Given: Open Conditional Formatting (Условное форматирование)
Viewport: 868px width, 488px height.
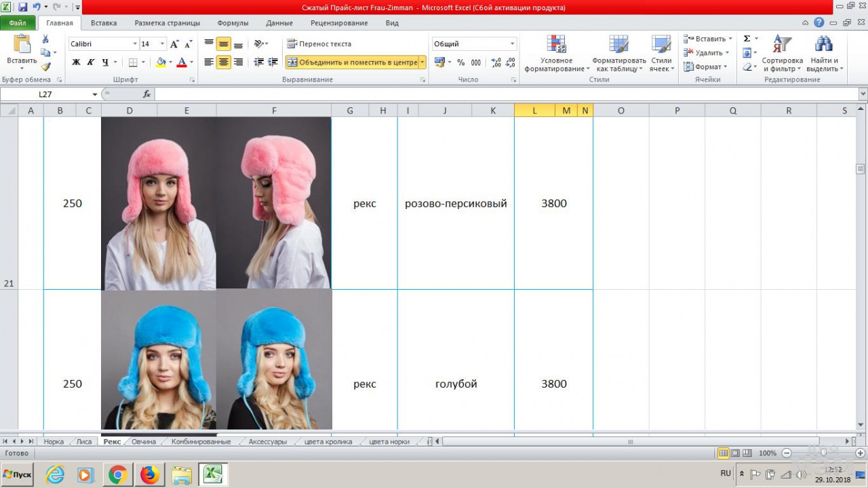Looking at the screenshot, I should pyautogui.click(x=556, y=54).
